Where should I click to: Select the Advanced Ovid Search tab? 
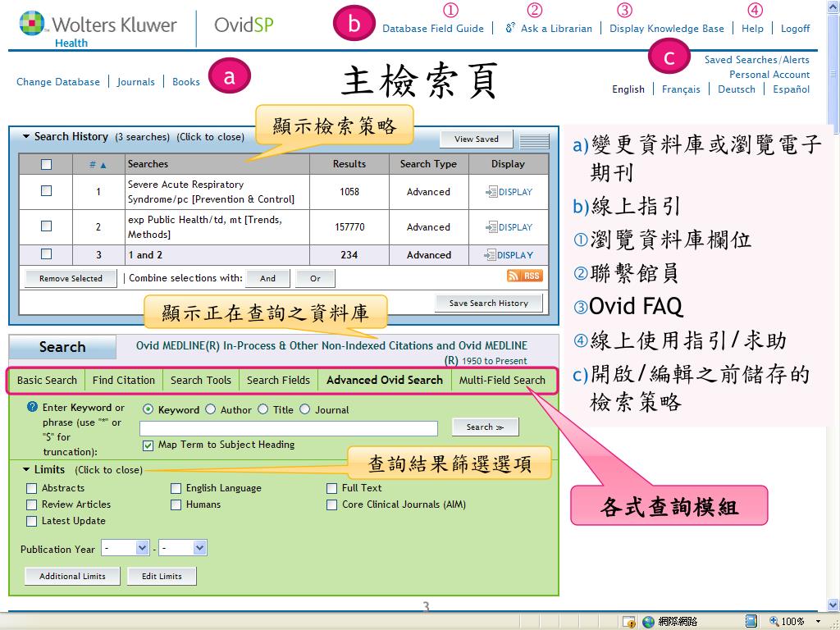click(x=385, y=381)
